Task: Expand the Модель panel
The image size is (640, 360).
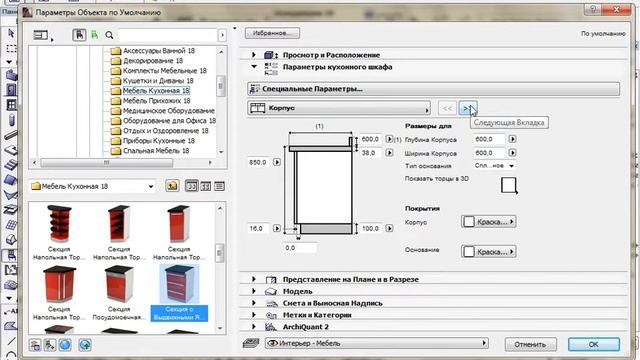Action: pyautogui.click(x=253, y=291)
